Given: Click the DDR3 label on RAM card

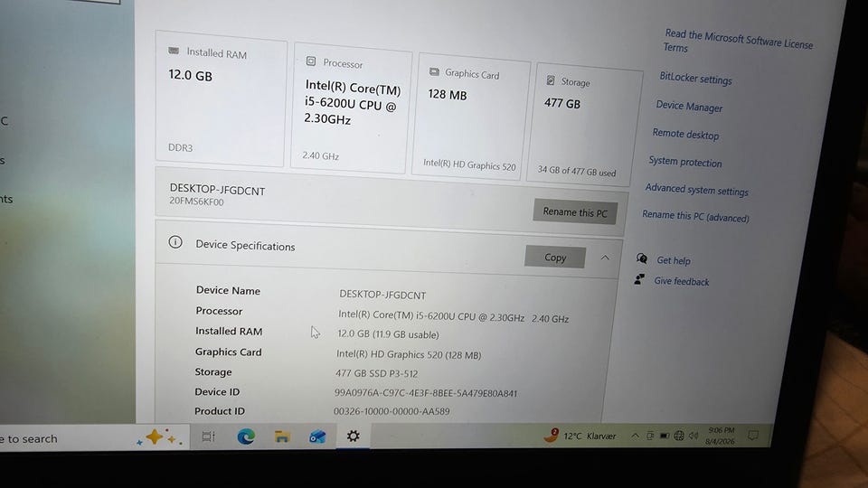Looking at the screenshot, I should 181,147.
